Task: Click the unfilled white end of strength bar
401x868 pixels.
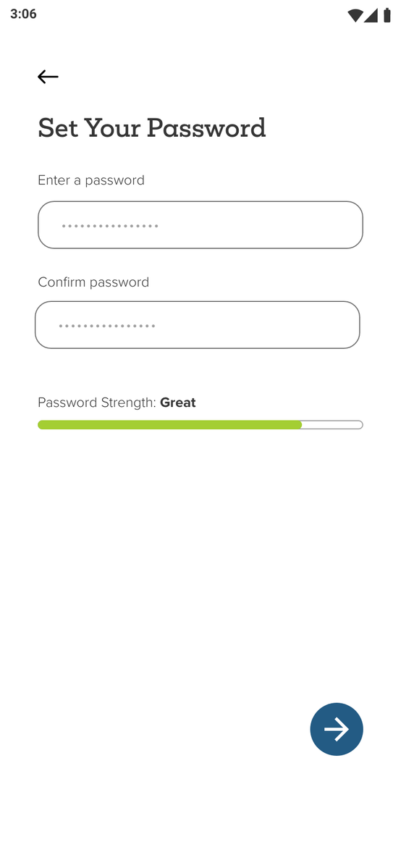Action: (332, 425)
